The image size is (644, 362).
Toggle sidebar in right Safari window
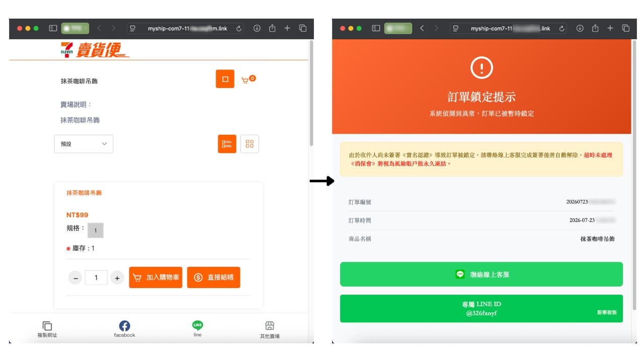(x=376, y=29)
